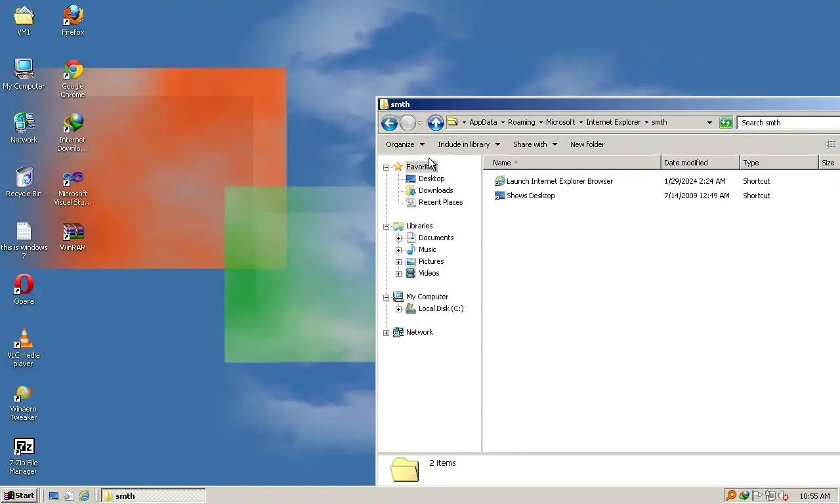Select the Music library icon

tap(411, 249)
